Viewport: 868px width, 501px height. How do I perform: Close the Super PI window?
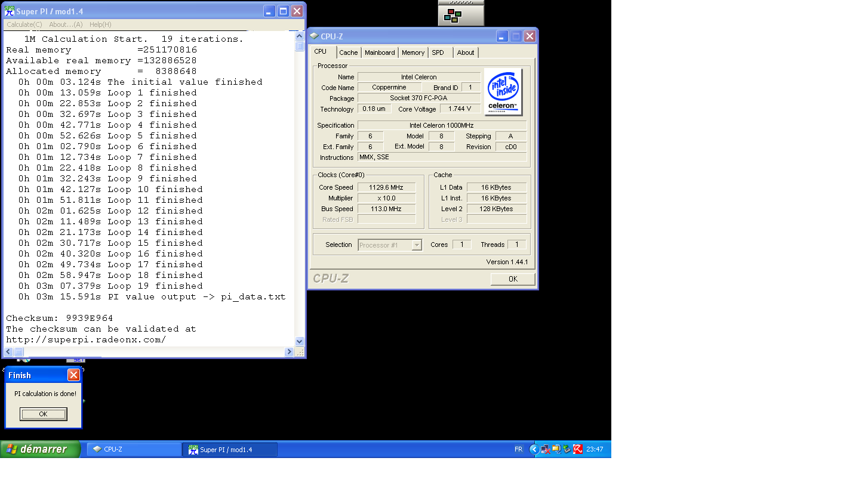(297, 11)
